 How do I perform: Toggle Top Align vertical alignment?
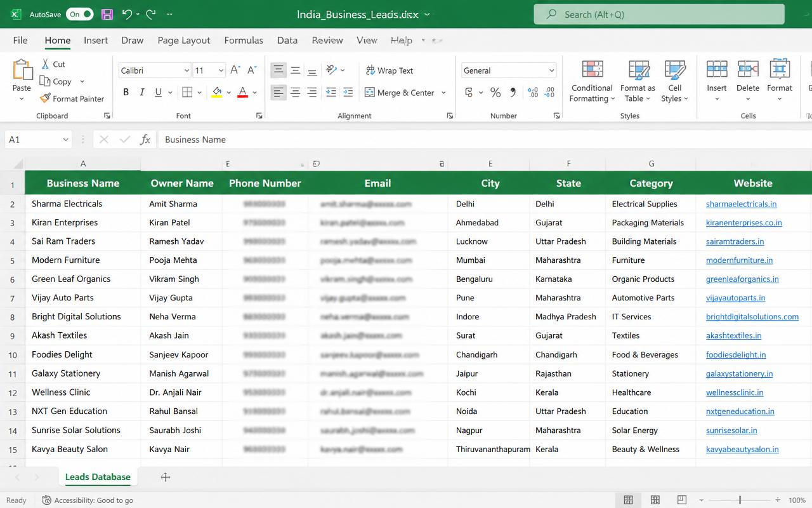[278, 70]
